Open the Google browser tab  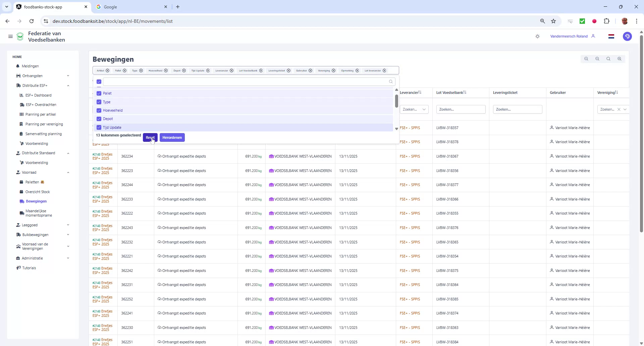127,7
